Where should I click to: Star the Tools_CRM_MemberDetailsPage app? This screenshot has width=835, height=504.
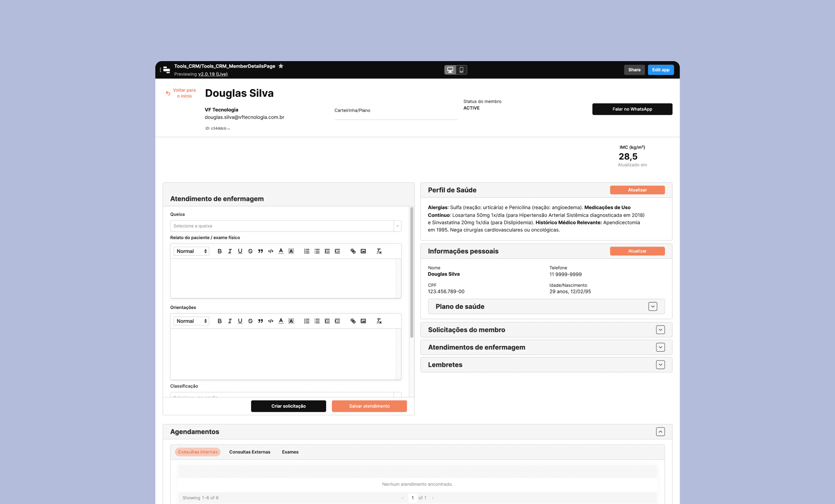[x=281, y=66]
